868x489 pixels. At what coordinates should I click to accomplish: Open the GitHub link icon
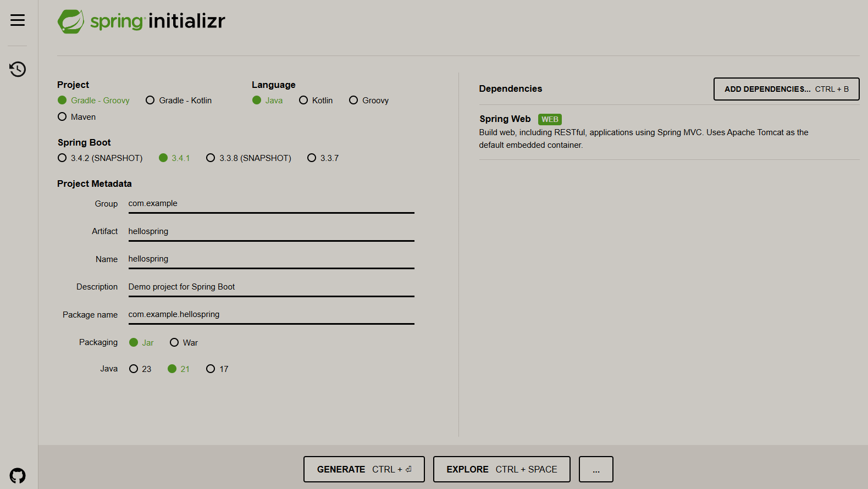point(18,475)
